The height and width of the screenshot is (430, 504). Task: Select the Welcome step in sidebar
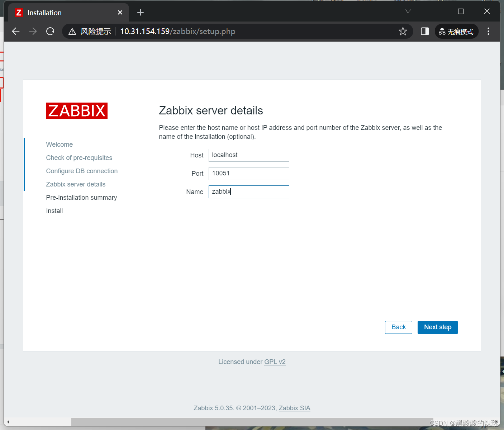coord(59,144)
